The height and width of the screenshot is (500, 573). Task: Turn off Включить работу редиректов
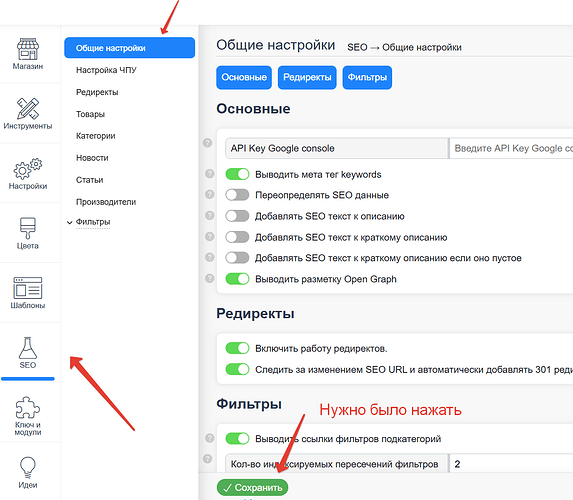click(237, 348)
